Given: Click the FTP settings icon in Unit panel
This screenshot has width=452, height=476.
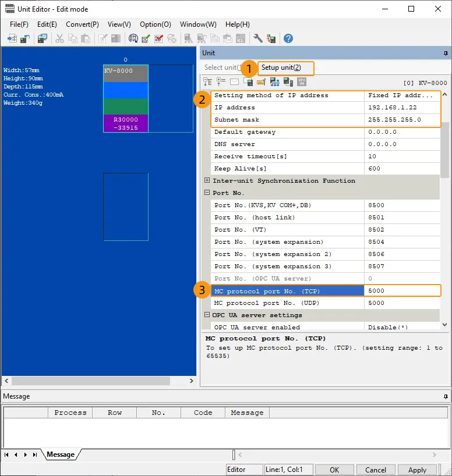Looking at the screenshot, I should (261, 83).
